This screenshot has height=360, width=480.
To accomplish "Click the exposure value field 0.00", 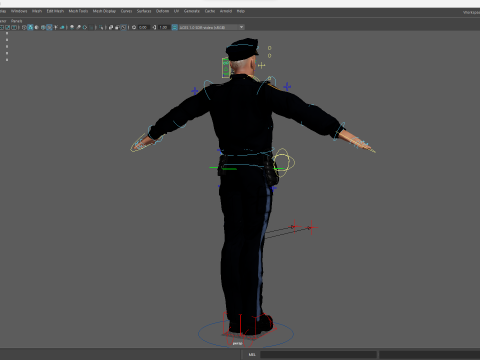I will coord(143,27).
